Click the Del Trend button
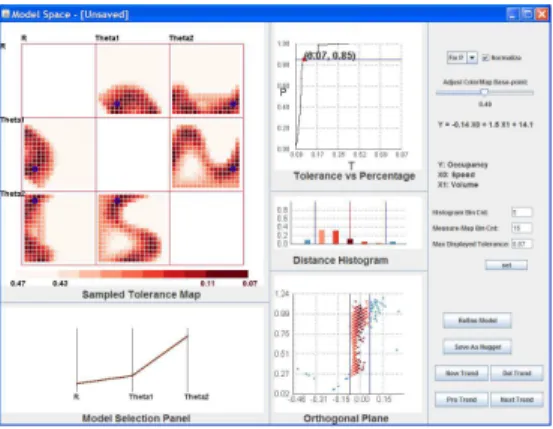 517,373
